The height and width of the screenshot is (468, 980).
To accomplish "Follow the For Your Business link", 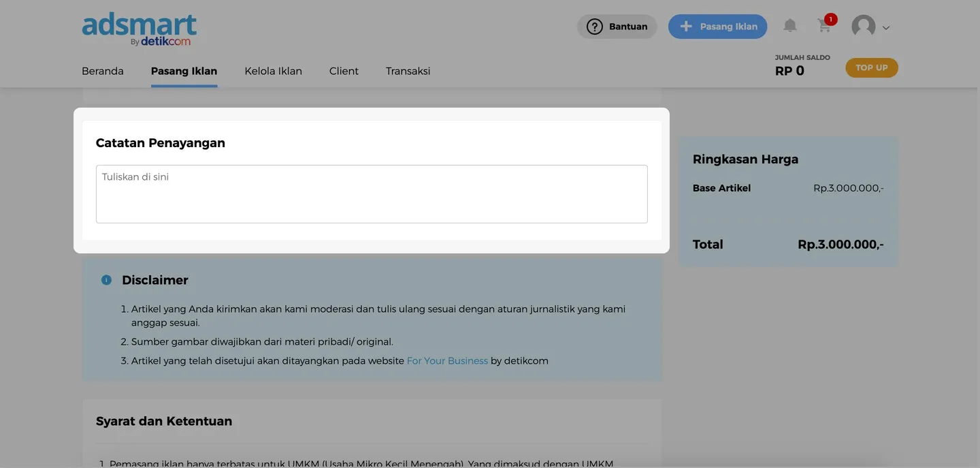I will 447,360.
